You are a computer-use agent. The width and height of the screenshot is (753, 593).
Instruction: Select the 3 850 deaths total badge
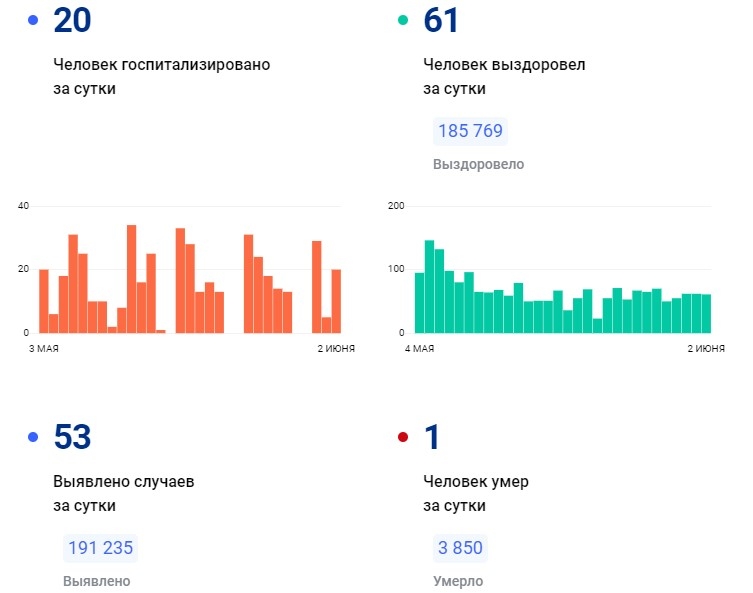[460, 548]
